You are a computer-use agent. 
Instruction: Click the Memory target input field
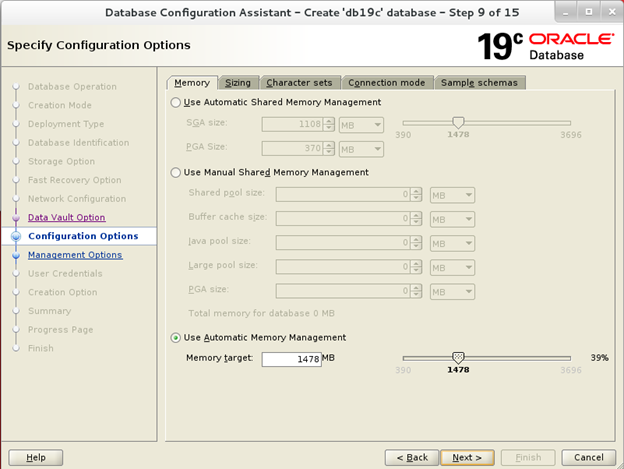(291, 359)
